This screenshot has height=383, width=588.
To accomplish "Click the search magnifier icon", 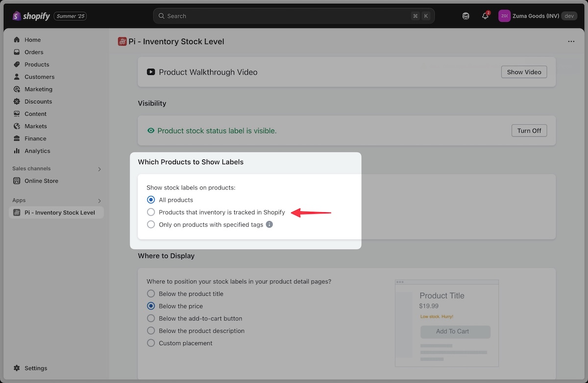I will pyautogui.click(x=161, y=16).
